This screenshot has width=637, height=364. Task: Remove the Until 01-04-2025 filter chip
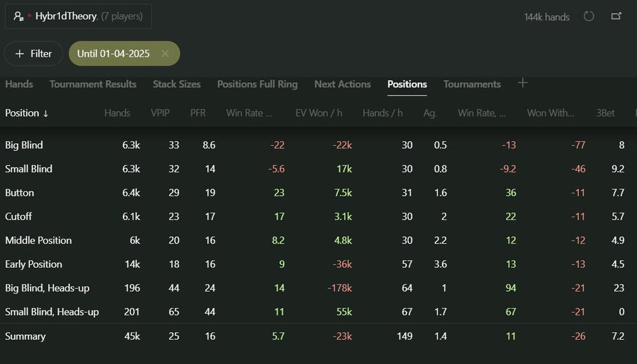click(165, 53)
